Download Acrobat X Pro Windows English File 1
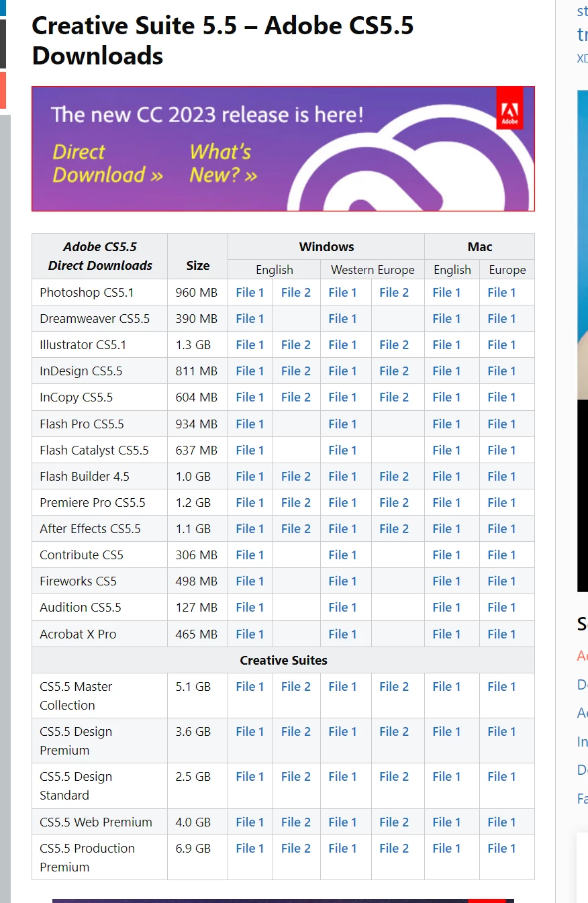This screenshot has width=588, height=903. click(x=250, y=634)
